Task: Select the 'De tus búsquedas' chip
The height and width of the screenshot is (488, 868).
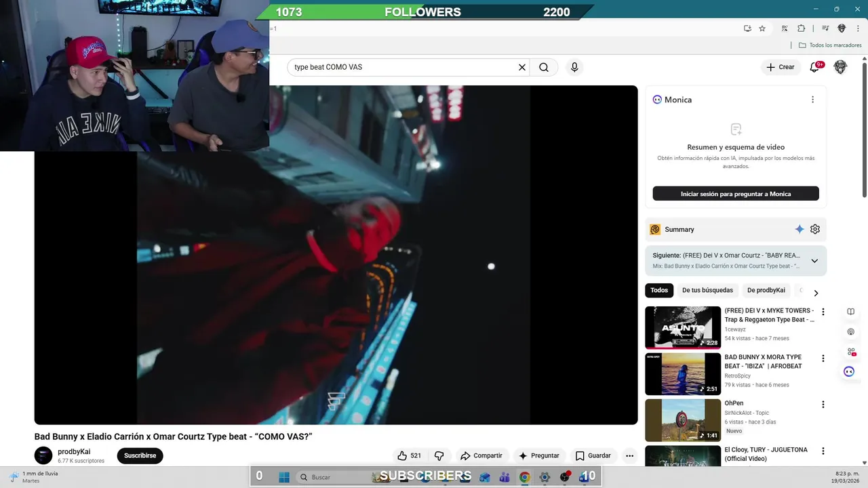Action: click(x=707, y=290)
